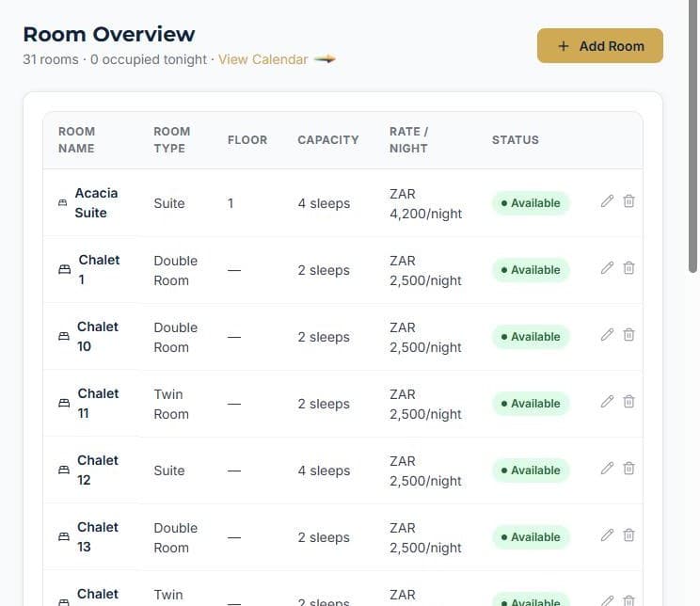Screen dimensions: 700x606
Task: Click Suite type for Chalet 12
Action: (169, 470)
